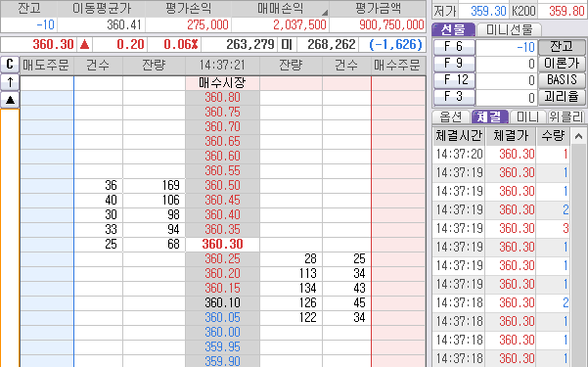This screenshot has width=588, height=367.
Task: Click the solid triangle up button
Action: [10, 100]
